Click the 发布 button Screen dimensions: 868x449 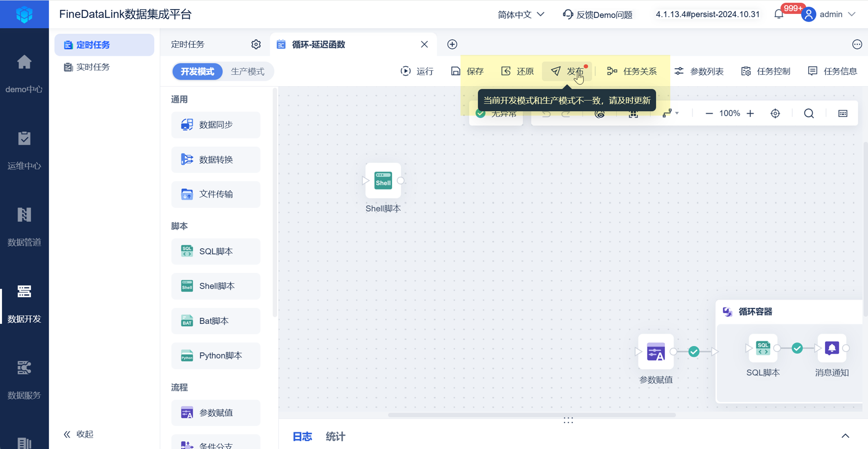[568, 71]
